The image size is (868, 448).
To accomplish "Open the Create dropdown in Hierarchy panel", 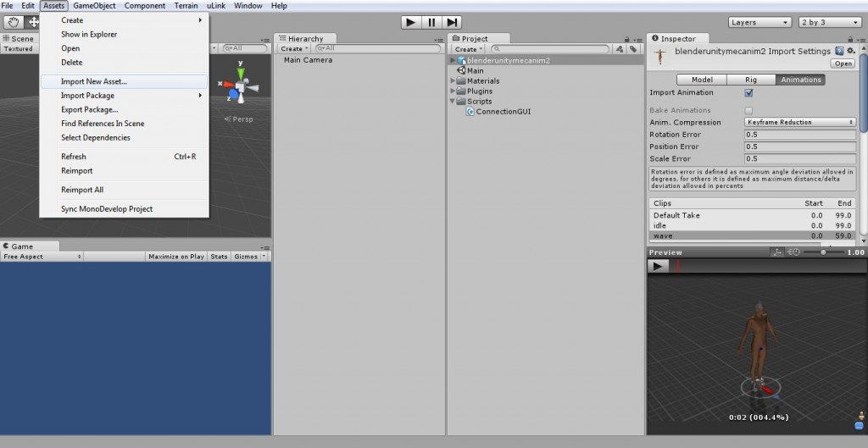I will click(294, 48).
